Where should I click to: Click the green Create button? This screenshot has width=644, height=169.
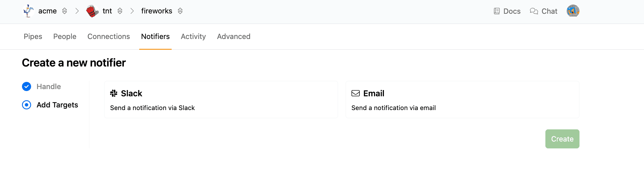562,139
